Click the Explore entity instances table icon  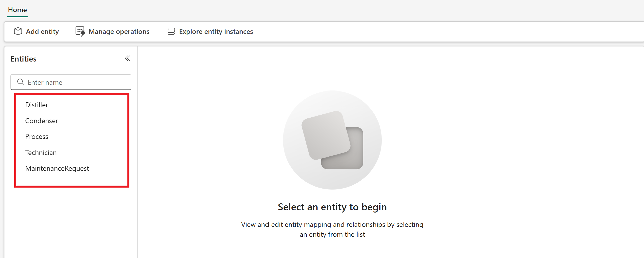point(171,31)
